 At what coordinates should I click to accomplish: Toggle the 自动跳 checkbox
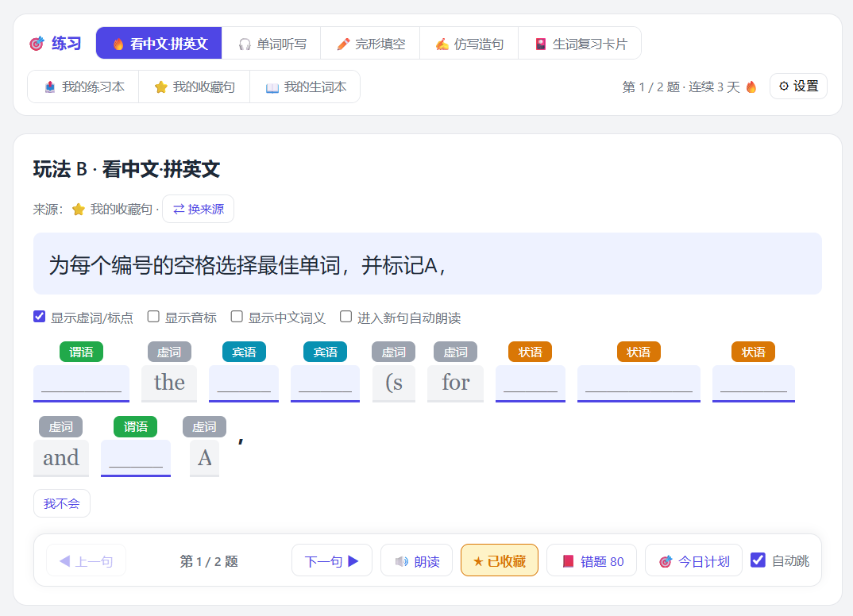click(758, 560)
